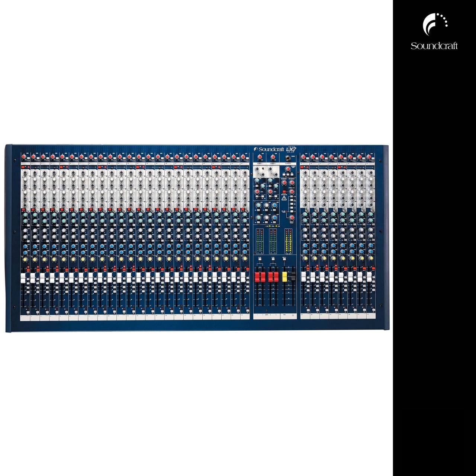Click Stereo 2 red level knob in master section
This screenshot has width=476, height=476.
click(x=271, y=192)
